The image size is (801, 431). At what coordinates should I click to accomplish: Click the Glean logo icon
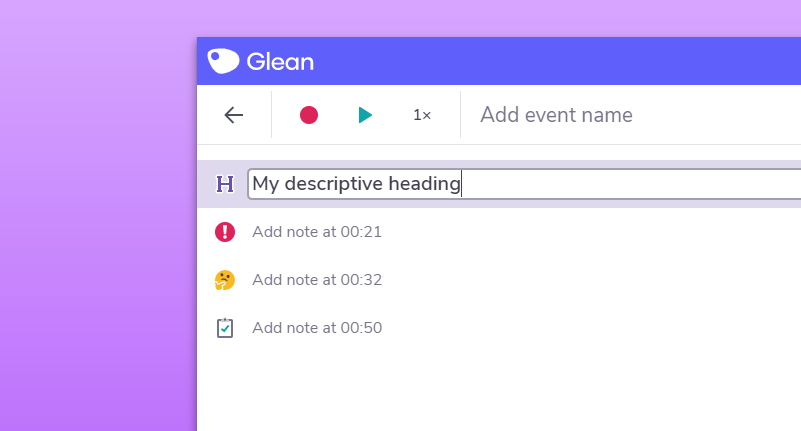[x=223, y=61]
